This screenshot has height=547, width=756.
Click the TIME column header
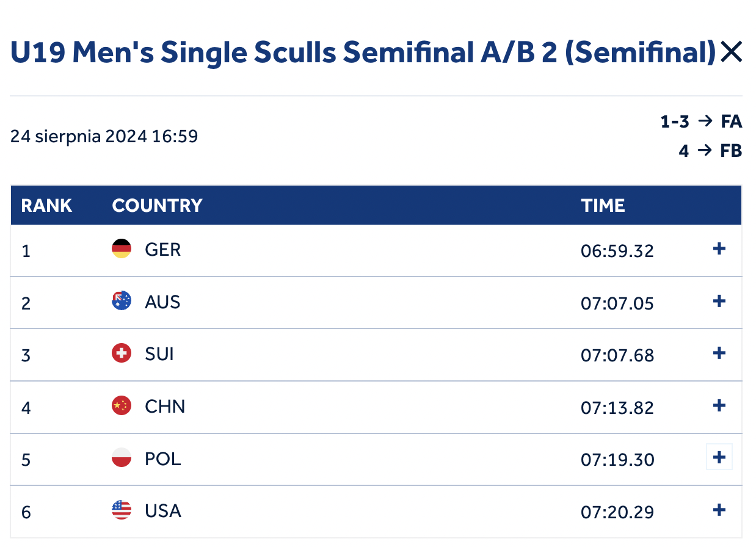coord(603,206)
